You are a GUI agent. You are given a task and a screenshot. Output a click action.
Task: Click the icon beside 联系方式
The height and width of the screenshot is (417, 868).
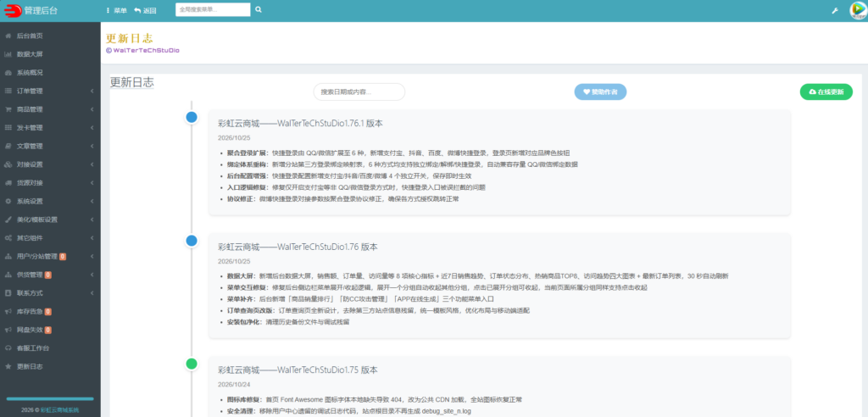coord(8,293)
